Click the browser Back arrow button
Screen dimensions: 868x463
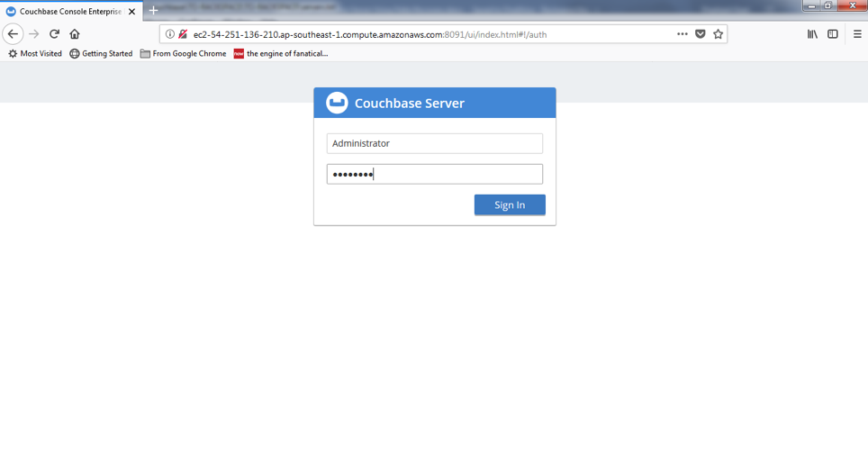[13, 34]
